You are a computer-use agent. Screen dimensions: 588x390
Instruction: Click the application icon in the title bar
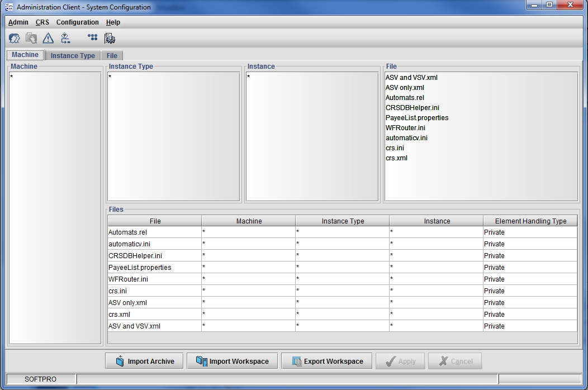tap(8, 7)
